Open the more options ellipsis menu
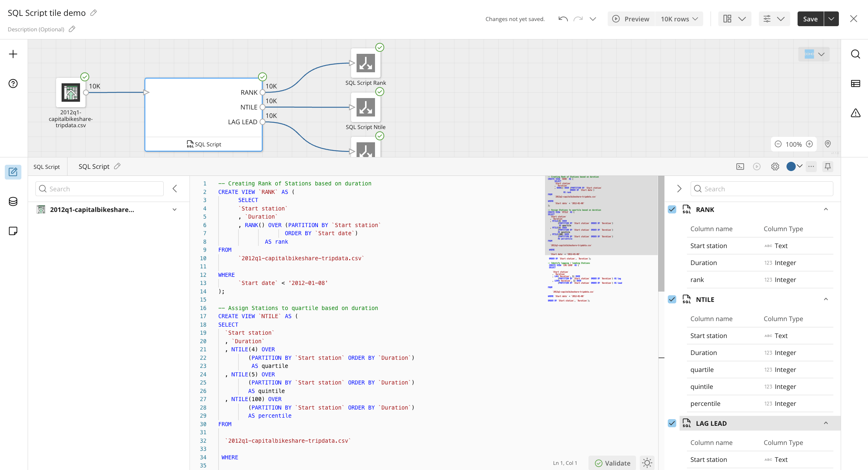The width and height of the screenshot is (868, 470). pos(811,167)
